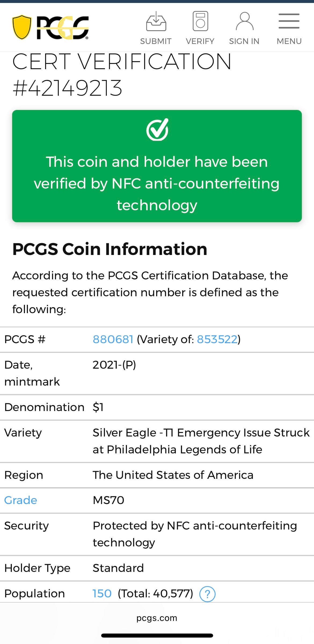Screen dimensions: 314x644
Task: Tap the pcgs.com address label
Action: point(157,618)
